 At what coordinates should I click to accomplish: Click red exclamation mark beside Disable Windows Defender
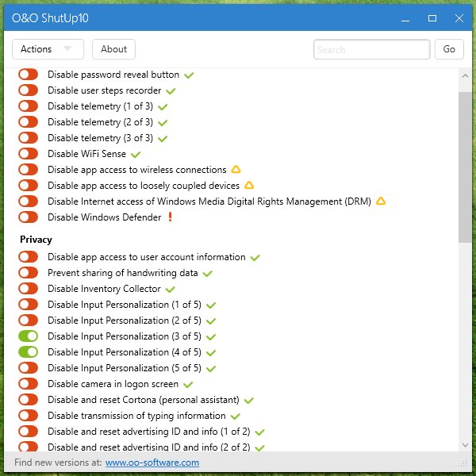coord(170,217)
